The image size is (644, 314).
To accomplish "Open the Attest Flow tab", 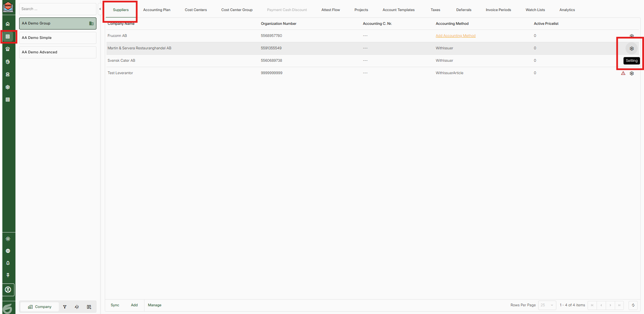I will tap(331, 10).
